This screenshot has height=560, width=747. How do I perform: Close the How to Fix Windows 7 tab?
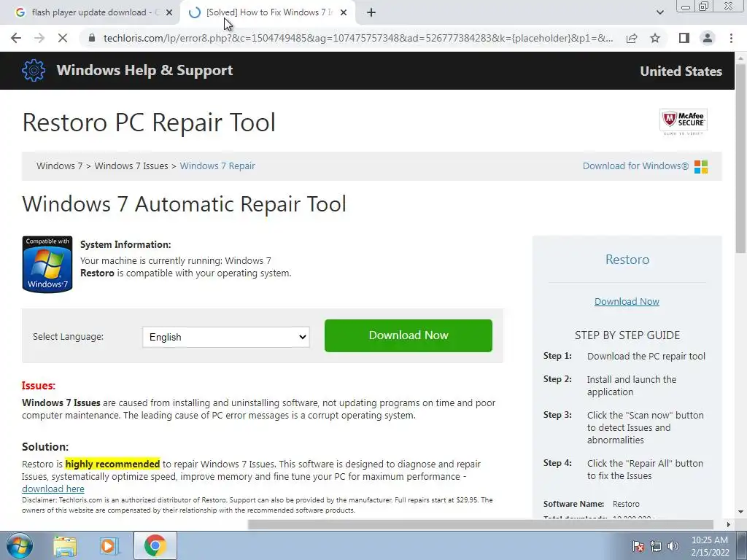click(x=344, y=13)
